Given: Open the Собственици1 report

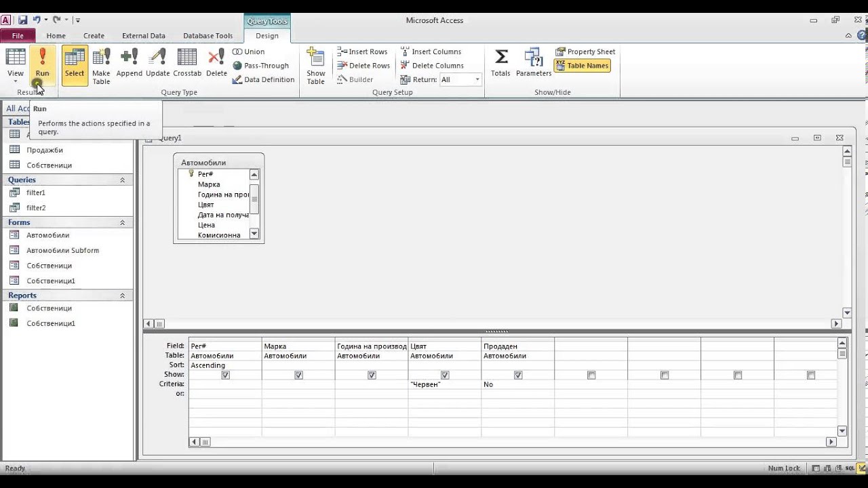Looking at the screenshot, I should 51,323.
